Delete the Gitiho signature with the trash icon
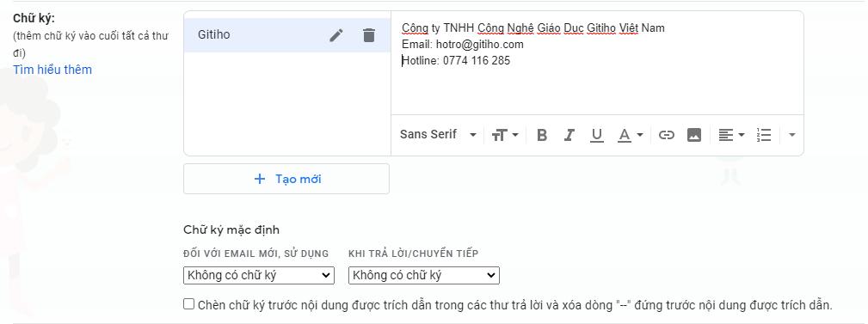This screenshot has width=868, height=324. (x=369, y=35)
